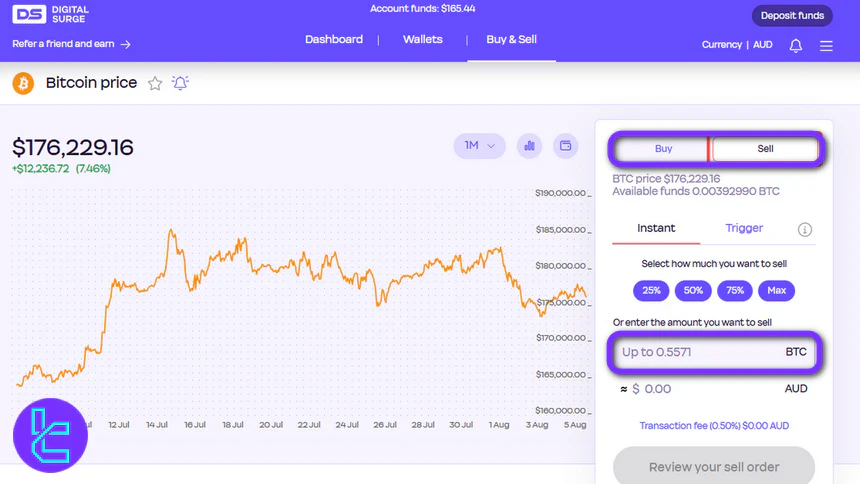Viewport: 860px width, 484px height.
Task: Choose the 75% sell amount
Action: coord(735,291)
